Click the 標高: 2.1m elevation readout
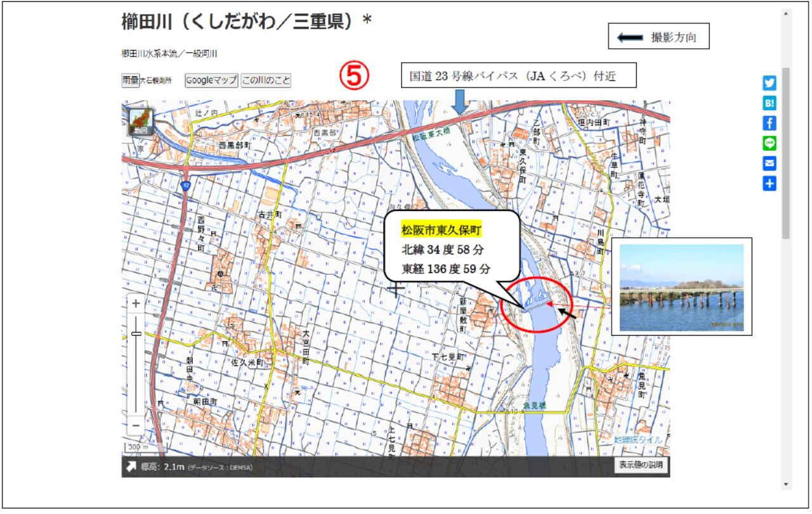The image size is (812, 514). pyautogui.click(x=162, y=467)
